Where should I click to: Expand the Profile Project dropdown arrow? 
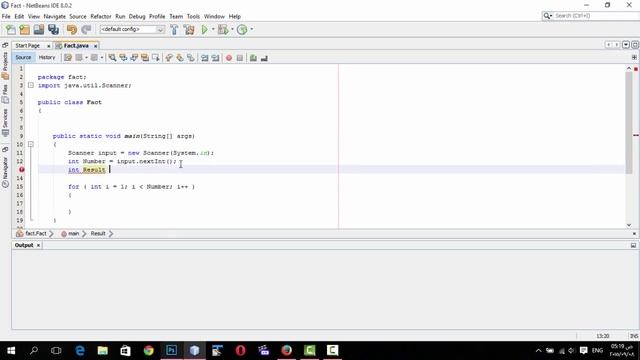pyautogui.click(x=251, y=29)
